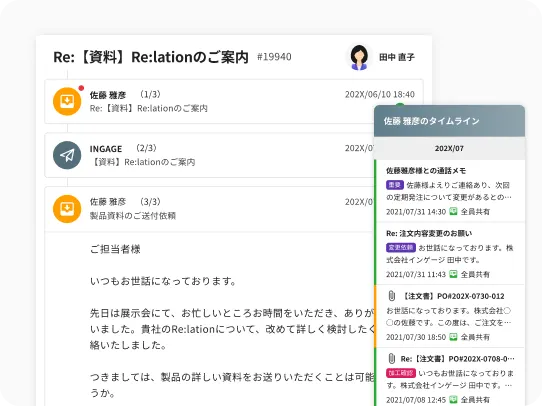Click the 202X/07 month header in timeline

(449, 149)
